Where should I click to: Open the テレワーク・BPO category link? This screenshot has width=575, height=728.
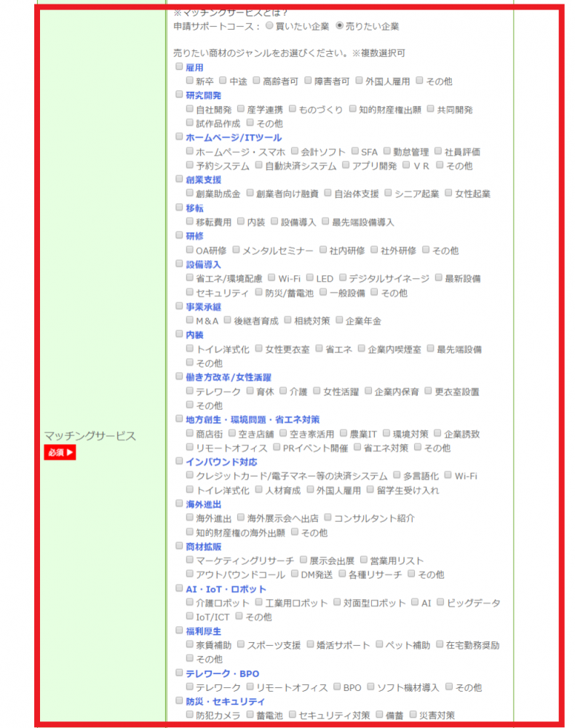coord(222,673)
